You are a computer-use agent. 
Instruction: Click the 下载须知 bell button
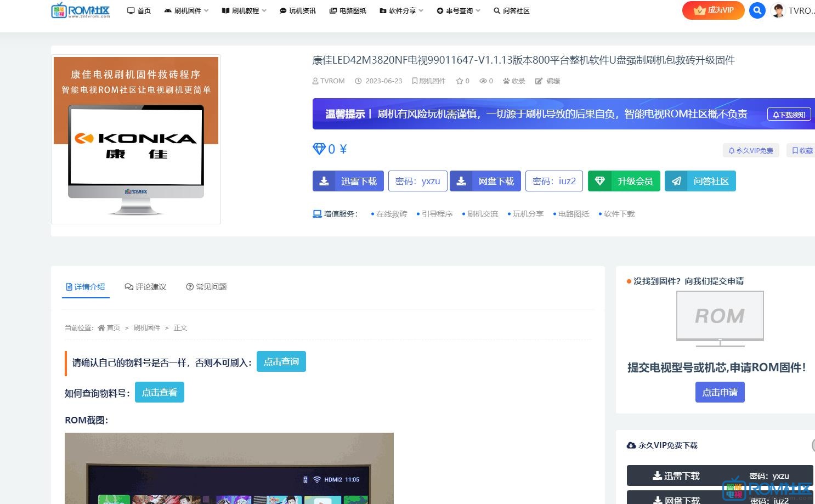(789, 115)
